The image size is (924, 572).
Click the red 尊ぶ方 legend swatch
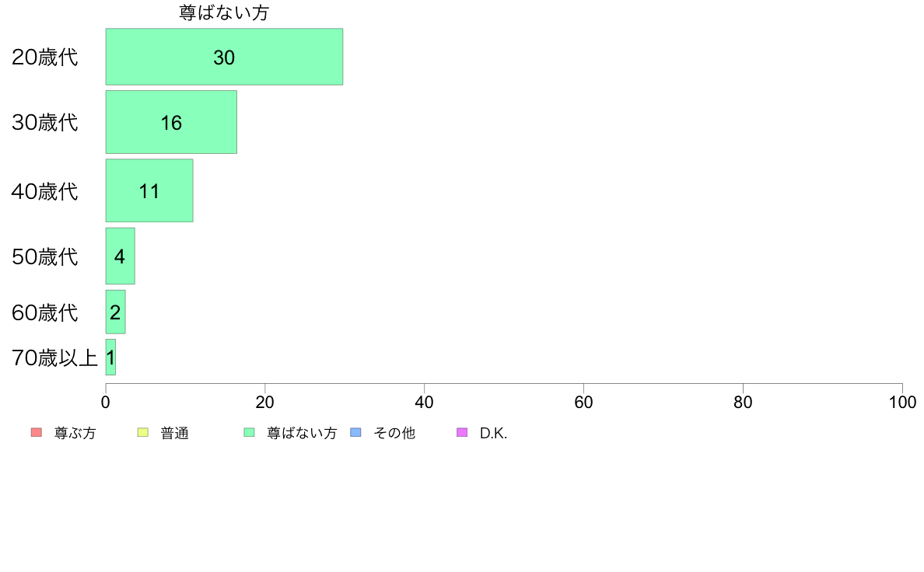click(x=37, y=432)
